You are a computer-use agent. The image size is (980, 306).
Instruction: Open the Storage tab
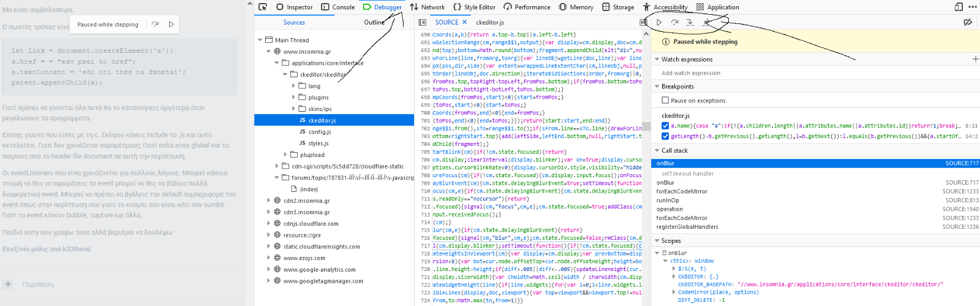pos(617,7)
